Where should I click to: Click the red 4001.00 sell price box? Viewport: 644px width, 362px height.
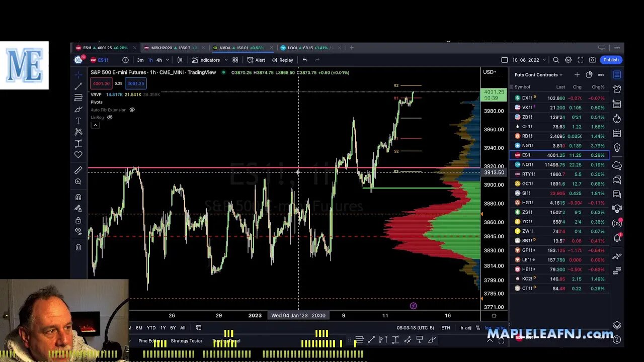pyautogui.click(x=101, y=83)
